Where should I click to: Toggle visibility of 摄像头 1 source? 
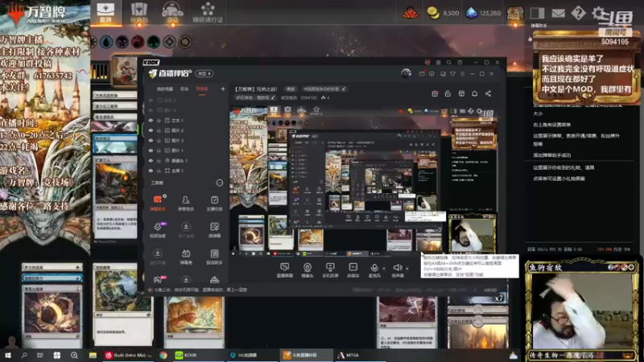[x=151, y=160]
